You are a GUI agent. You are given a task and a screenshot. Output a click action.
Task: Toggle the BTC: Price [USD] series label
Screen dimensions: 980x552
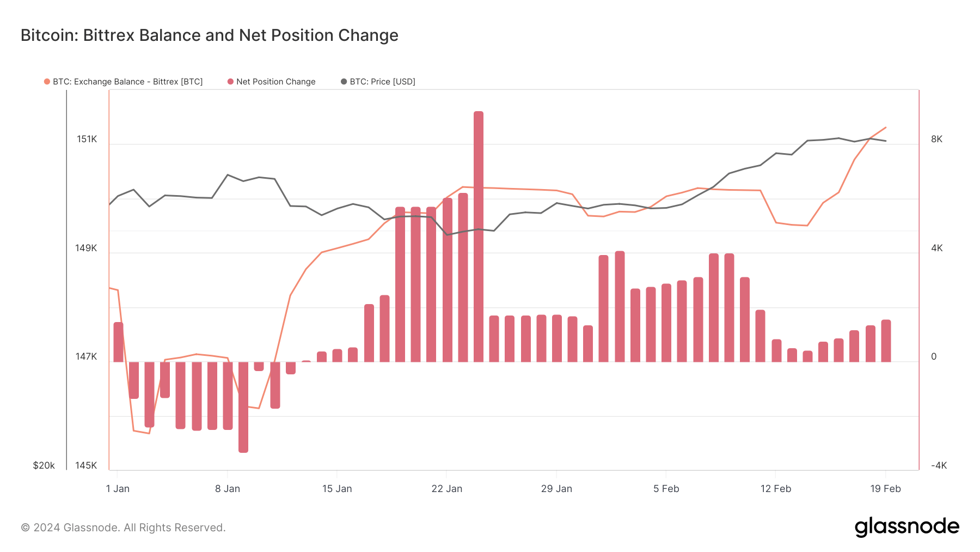coord(382,82)
